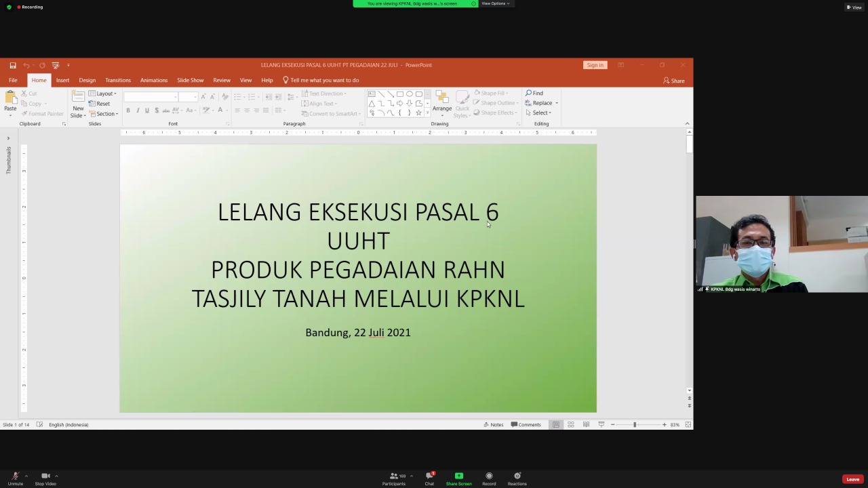Click the Sign in button
Screen dimensions: 868x488
coord(595,65)
